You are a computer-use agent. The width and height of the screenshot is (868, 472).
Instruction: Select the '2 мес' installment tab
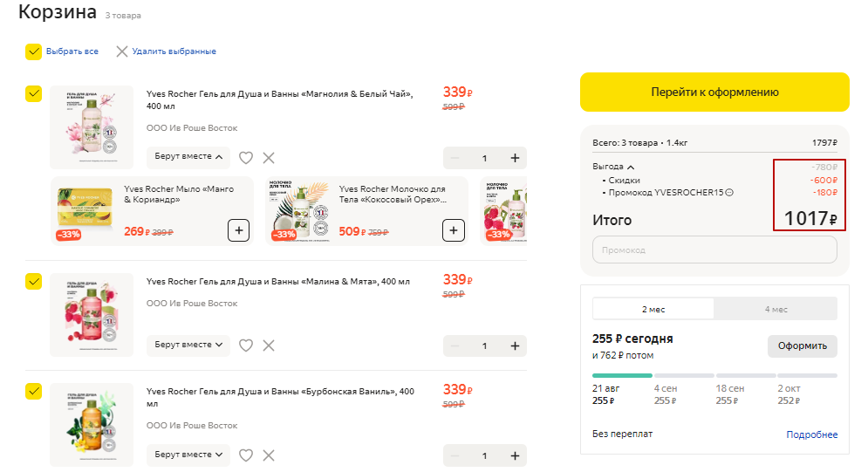(x=653, y=309)
